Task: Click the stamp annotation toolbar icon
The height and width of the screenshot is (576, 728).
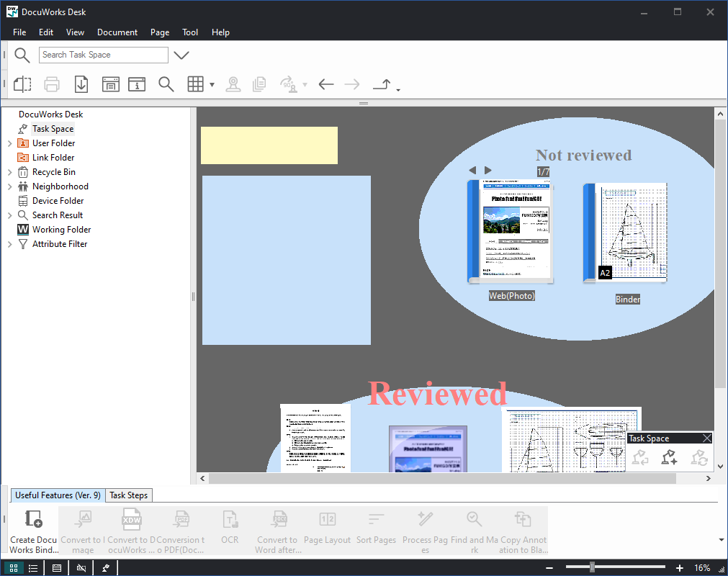Action: (233, 84)
